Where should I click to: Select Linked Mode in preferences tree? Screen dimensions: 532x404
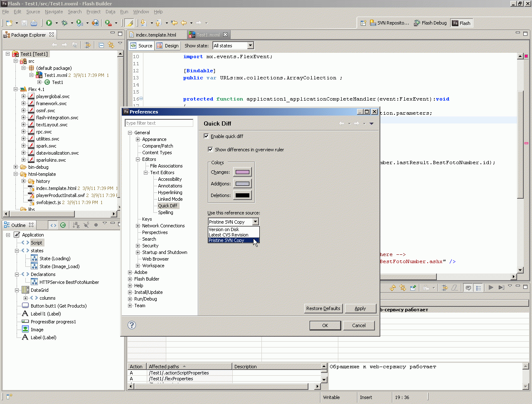170,199
